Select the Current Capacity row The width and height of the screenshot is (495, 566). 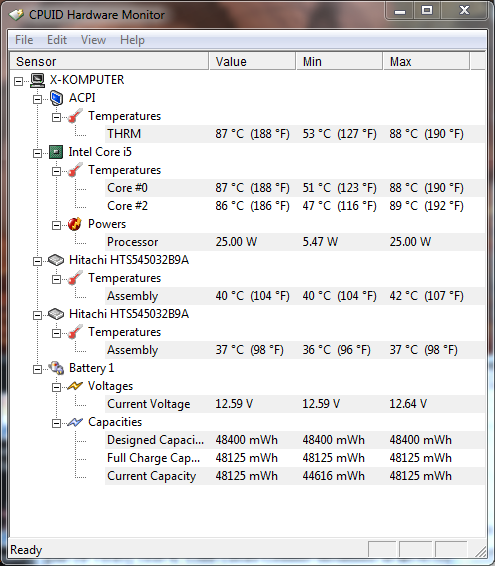tap(295, 476)
